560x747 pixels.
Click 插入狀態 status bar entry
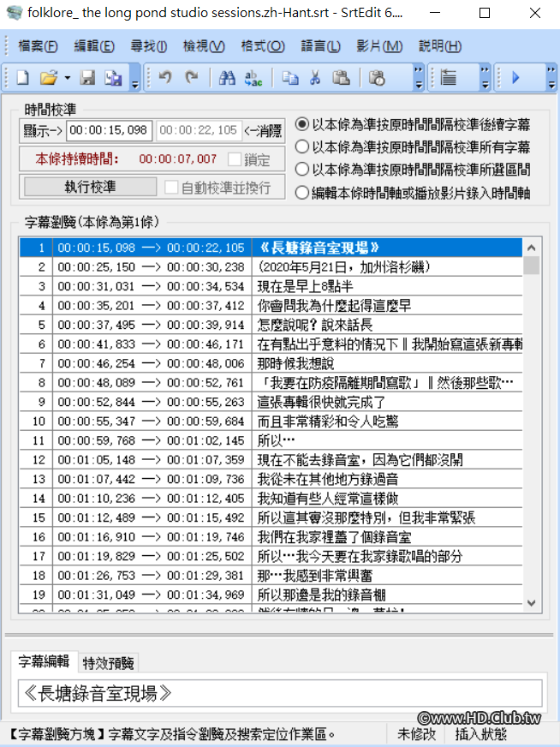click(x=481, y=734)
